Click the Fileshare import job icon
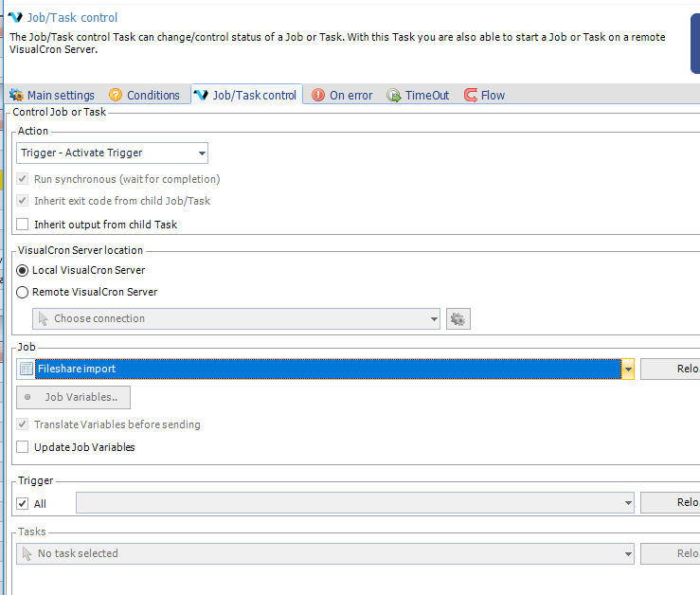The width and height of the screenshot is (700, 595). (27, 369)
